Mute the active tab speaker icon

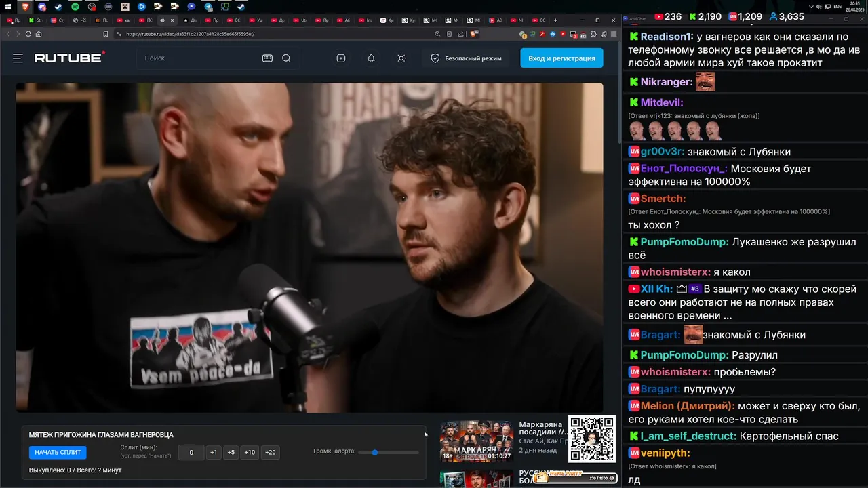click(x=162, y=20)
